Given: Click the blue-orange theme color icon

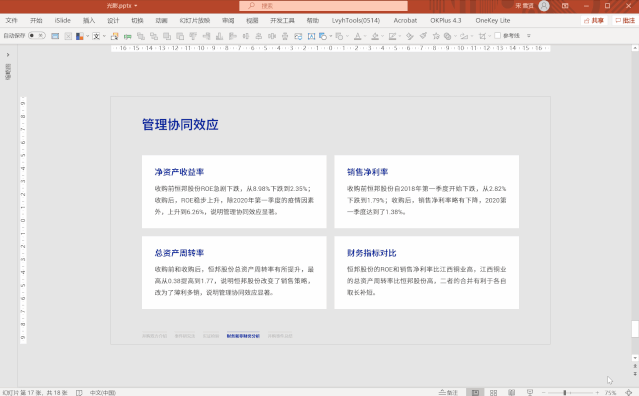Looking at the screenshot, I should 79,36.
